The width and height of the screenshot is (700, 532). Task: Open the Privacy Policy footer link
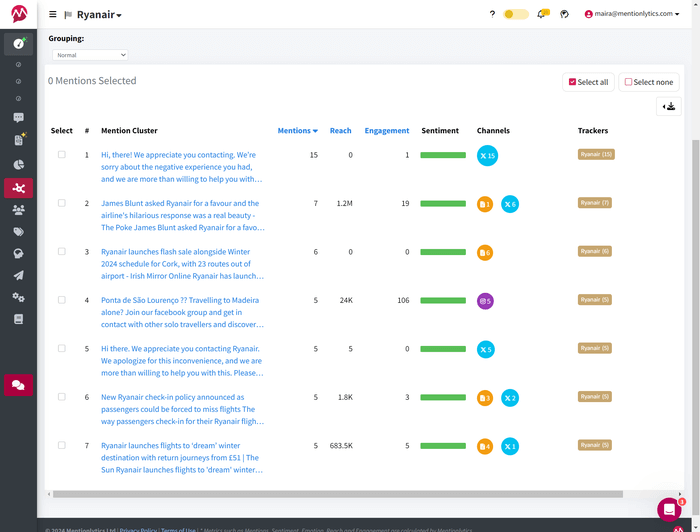tap(138, 530)
